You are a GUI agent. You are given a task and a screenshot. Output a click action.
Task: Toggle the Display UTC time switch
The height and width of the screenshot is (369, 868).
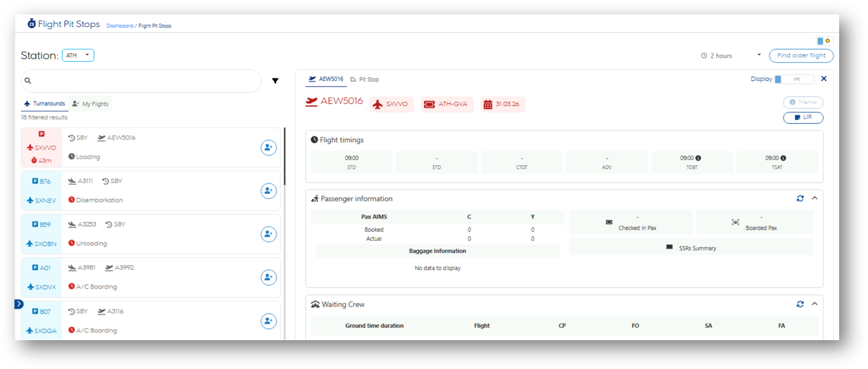[794, 79]
